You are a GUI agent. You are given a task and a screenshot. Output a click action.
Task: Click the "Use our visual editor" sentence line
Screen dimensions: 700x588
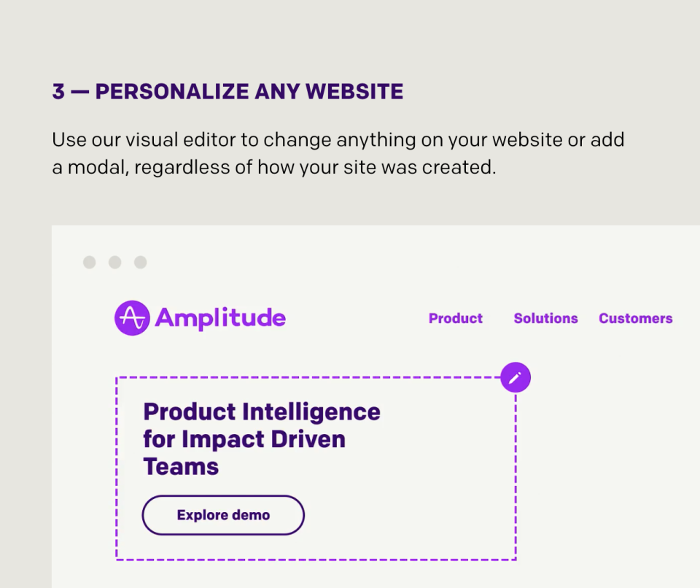pos(338,140)
